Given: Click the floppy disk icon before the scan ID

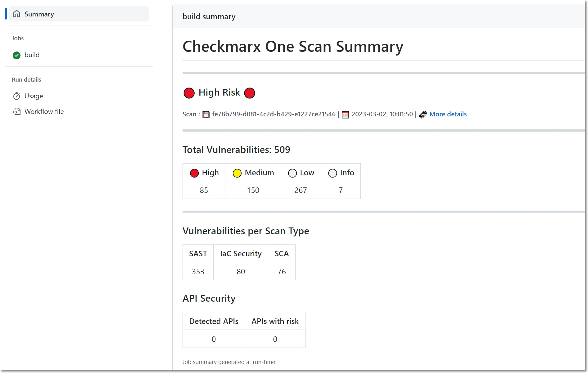Looking at the screenshot, I should click(x=206, y=115).
